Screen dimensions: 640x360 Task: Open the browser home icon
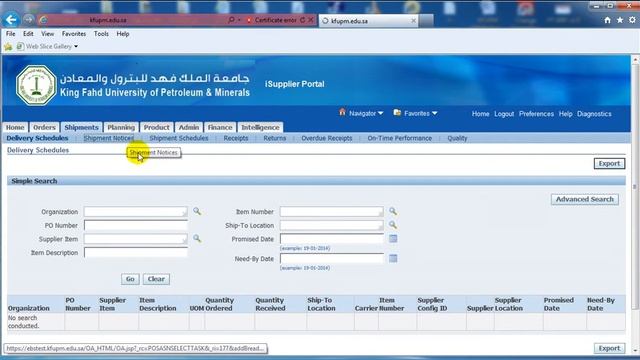click(x=607, y=20)
